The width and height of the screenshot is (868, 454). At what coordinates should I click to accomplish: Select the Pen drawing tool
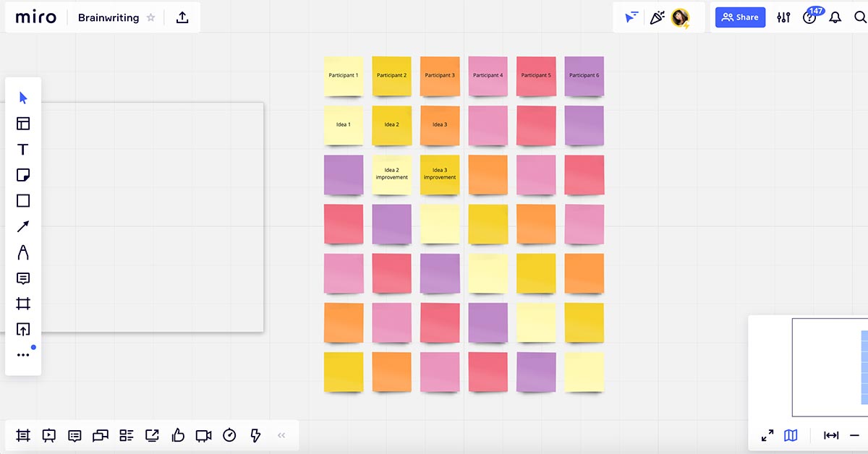click(23, 252)
